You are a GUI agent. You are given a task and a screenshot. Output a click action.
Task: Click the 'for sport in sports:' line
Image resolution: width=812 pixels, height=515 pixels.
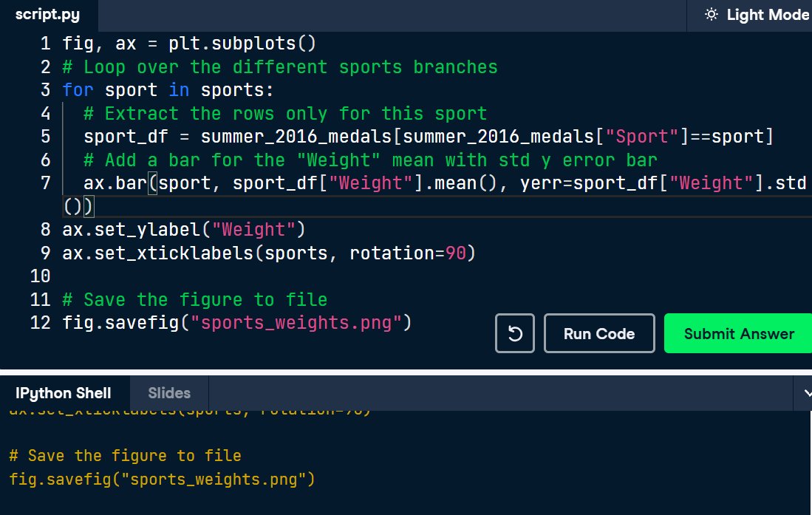click(x=168, y=90)
